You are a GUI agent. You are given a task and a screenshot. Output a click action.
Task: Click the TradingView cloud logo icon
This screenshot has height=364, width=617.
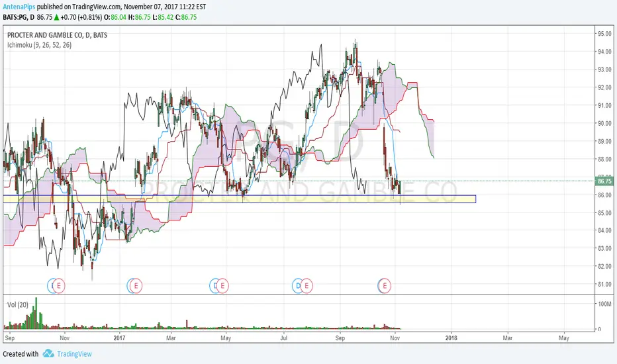tap(48, 353)
